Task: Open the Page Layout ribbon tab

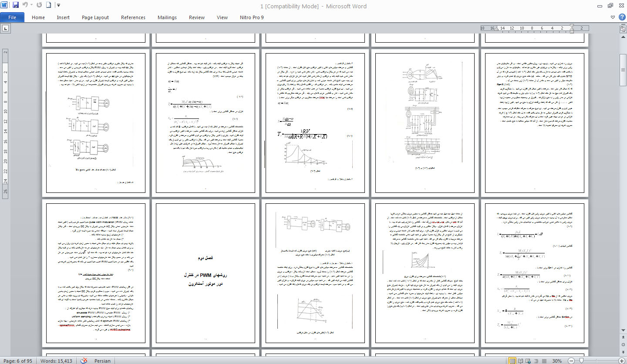Action: (95, 17)
